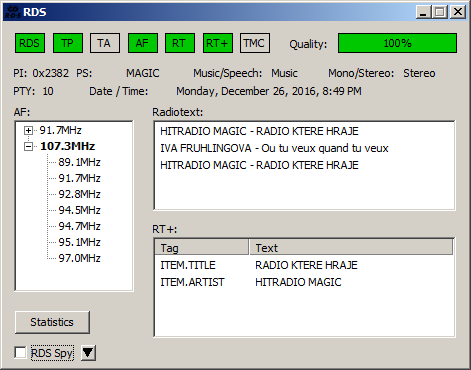Expand the 91.7MHz tree node
The image size is (471, 370).
pos(29,130)
